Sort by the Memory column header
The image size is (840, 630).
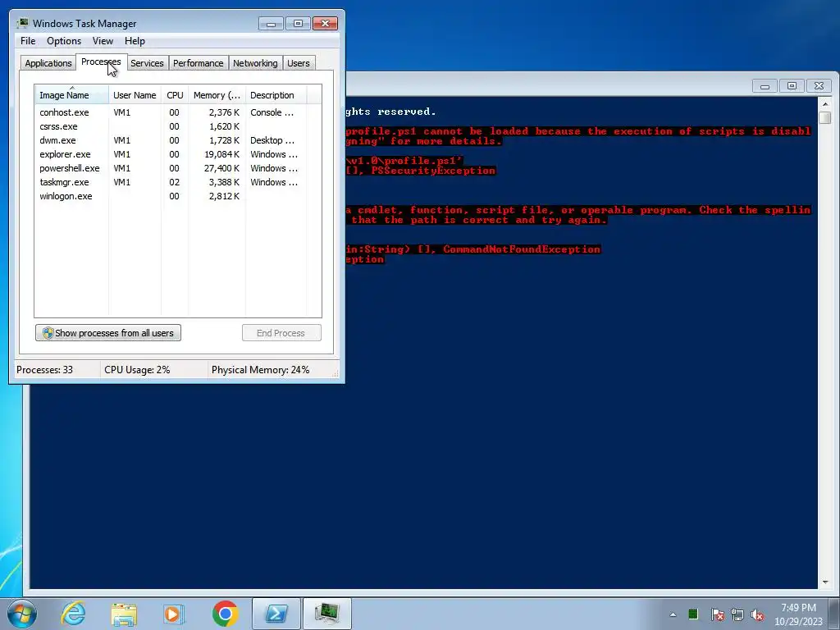[x=217, y=95]
